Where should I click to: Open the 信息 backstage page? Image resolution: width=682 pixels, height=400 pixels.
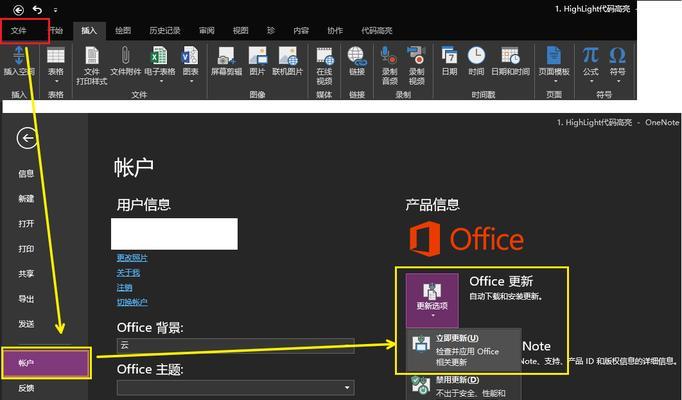(26, 173)
